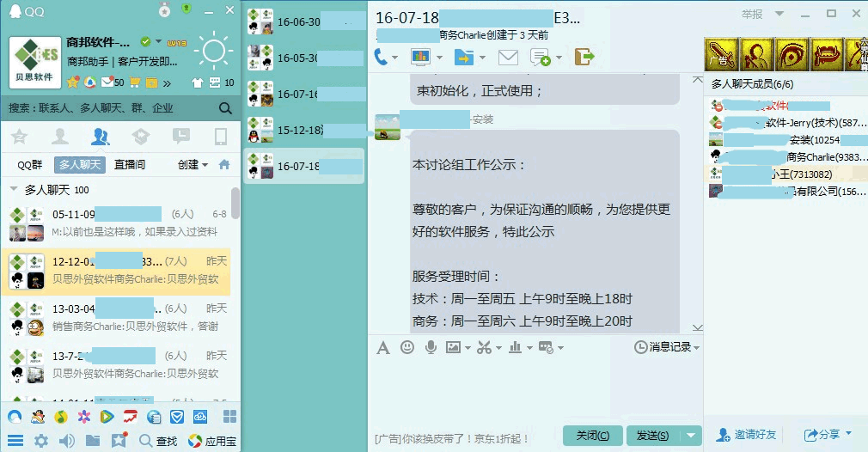Select the 16-06-30 conversation tab
The image size is (868, 452).
pos(305,21)
